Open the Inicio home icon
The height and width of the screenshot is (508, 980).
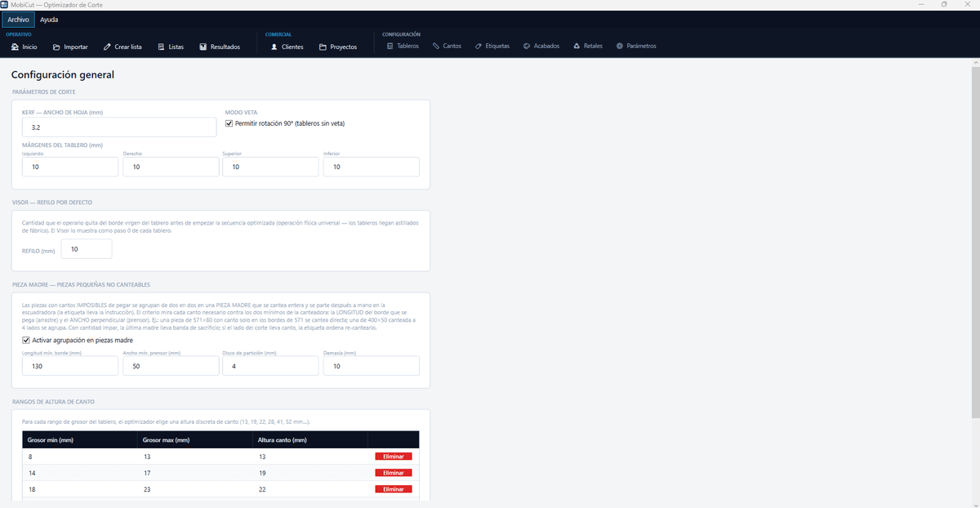point(15,47)
